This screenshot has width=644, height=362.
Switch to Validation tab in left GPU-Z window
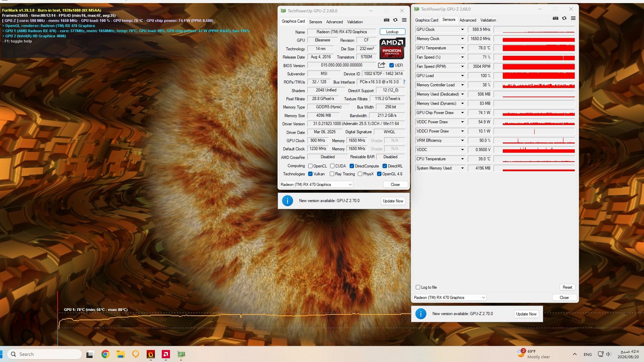pyautogui.click(x=355, y=22)
